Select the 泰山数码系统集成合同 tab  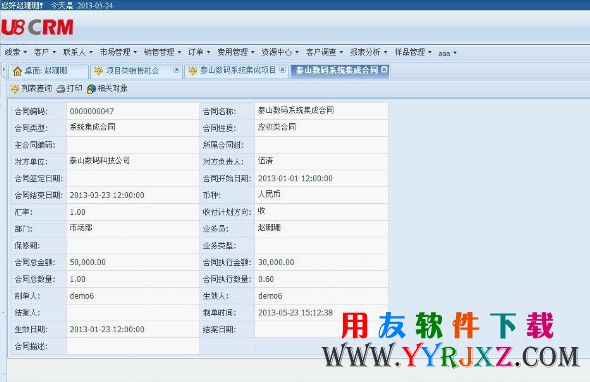tap(340, 71)
